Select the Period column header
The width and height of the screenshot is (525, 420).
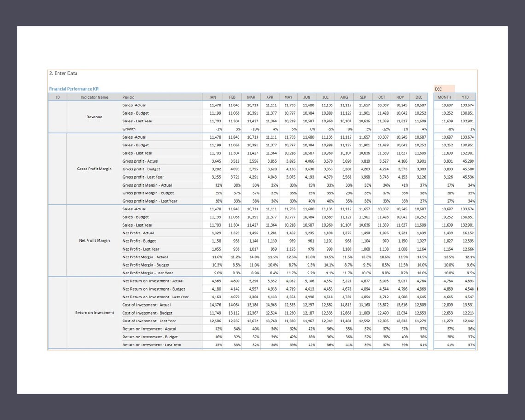click(128, 97)
